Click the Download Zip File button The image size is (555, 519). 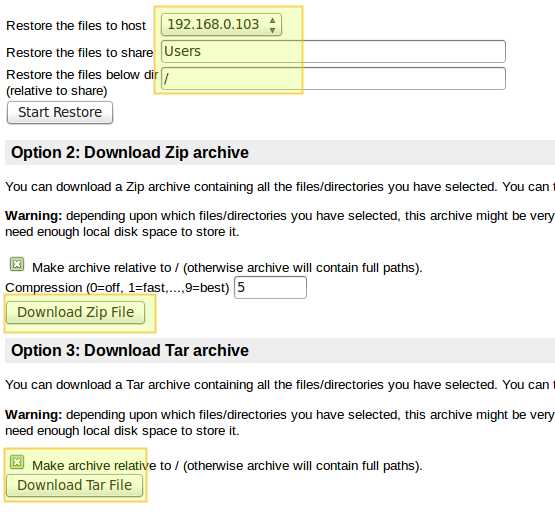[x=75, y=312]
